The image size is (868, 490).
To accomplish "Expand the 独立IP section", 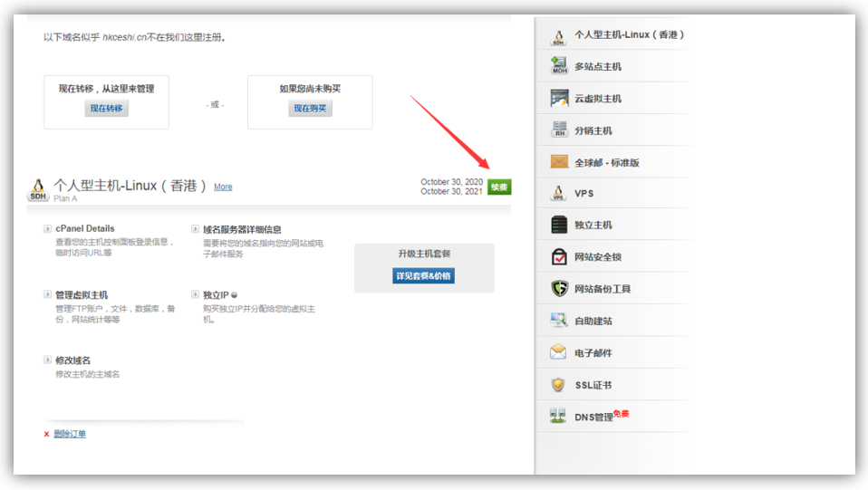I will tap(195, 294).
